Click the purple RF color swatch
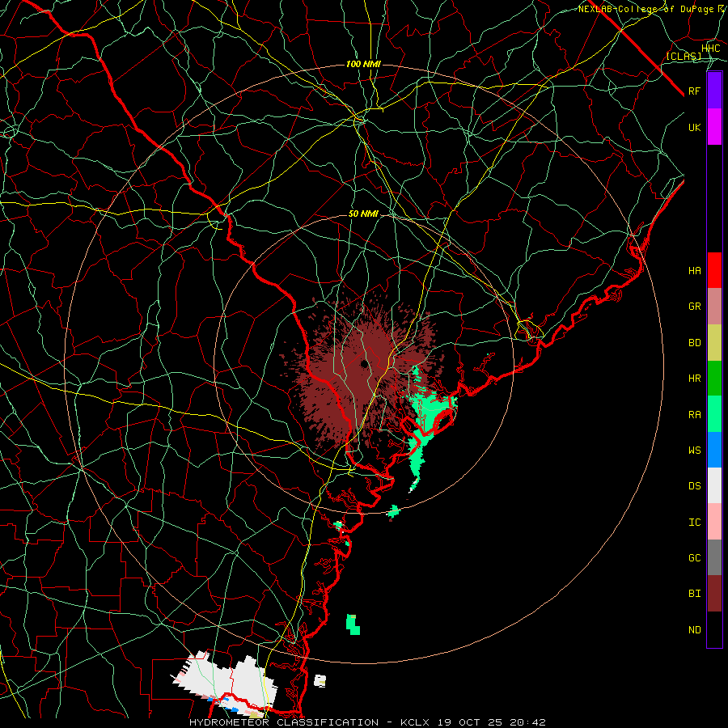 pos(714,91)
